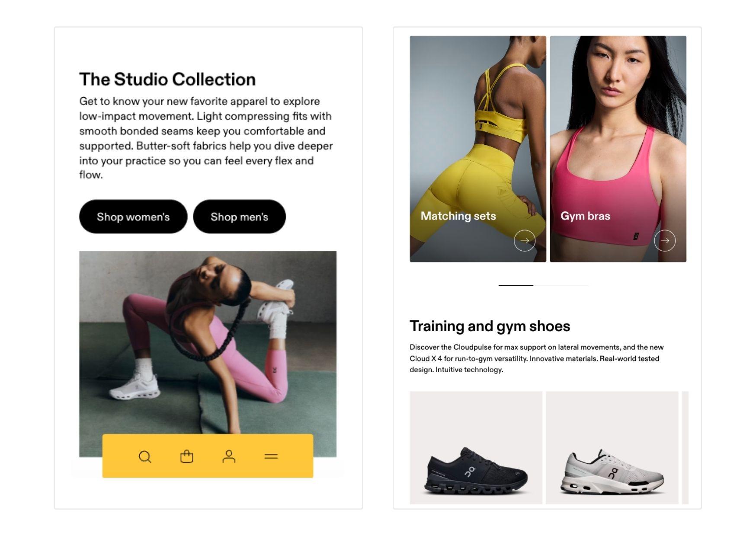Select the Matching sets label
Image resolution: width=756 pixels, height=536 pixels.
click(x=458, y=216)
